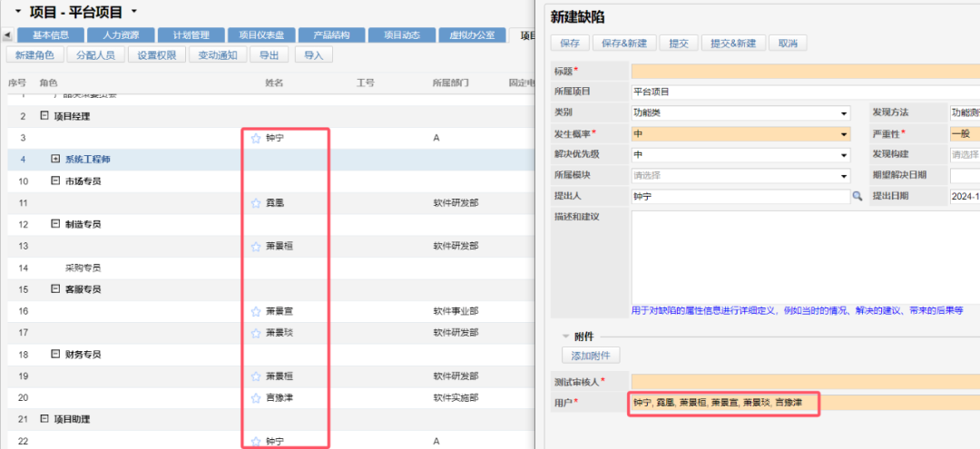980x449 pixels.
Task: Collapse the 项目助理 role group
Action: tap(44, 418)
